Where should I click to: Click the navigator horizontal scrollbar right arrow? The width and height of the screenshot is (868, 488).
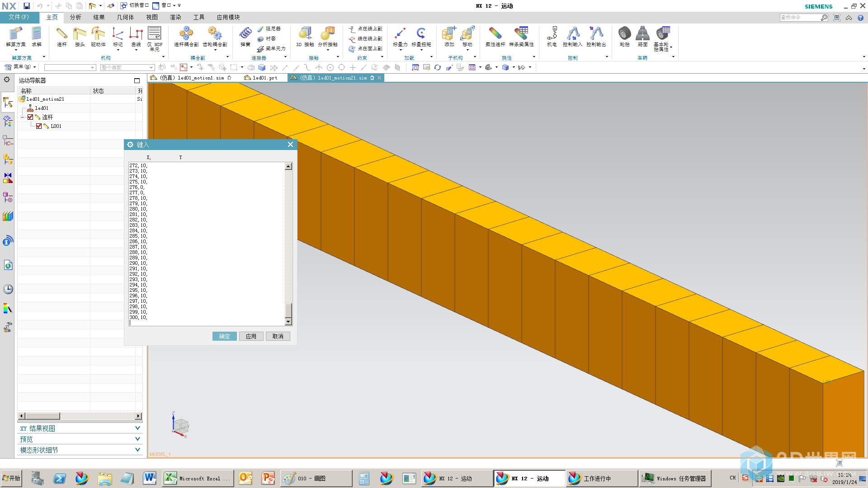pos(138,416)
